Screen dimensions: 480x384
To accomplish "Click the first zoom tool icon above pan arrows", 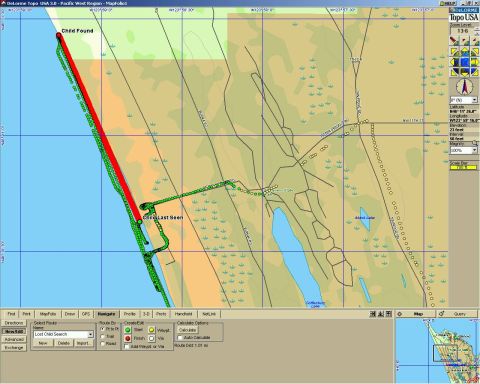I will 454,41.
